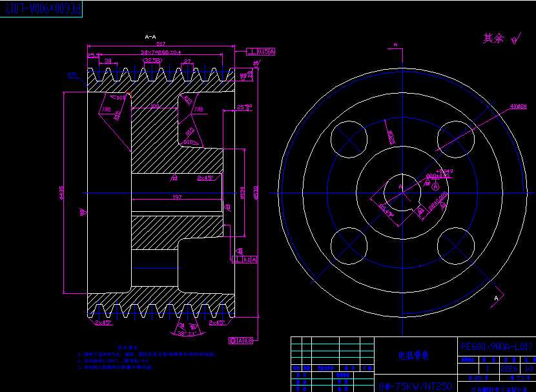Screen dimensions: 536x392
Task: Click the lower-left ø80 hole circle
Action: coord(349,246)
